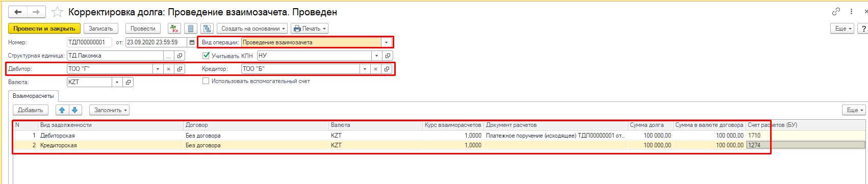Image resolution: width=868 pixels, height=184 pixels.
Task: Open the structure of subordination icon
Action: click(x=207, y=29)
